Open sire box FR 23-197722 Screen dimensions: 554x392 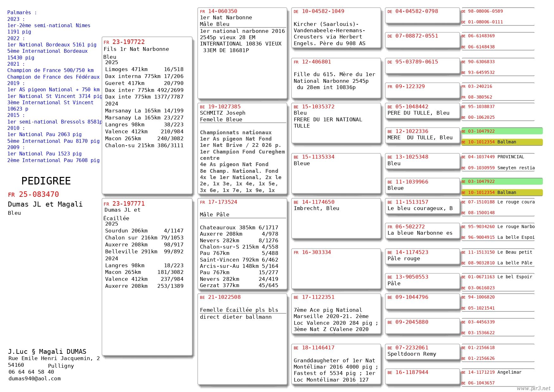[147, 115]
